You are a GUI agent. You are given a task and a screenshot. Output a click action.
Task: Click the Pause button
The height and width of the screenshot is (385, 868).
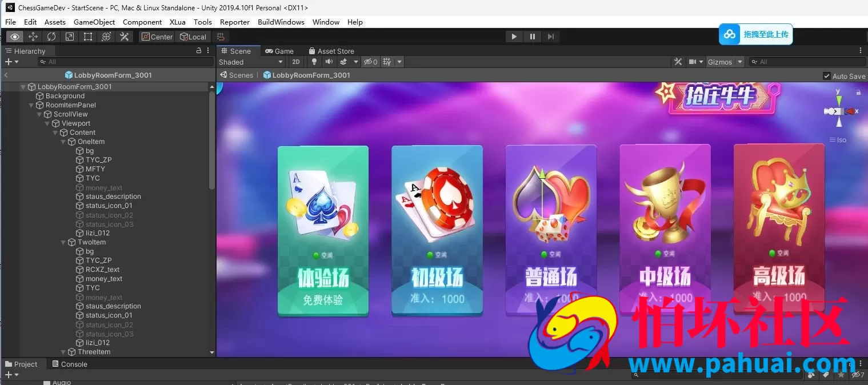pos(533,37)
